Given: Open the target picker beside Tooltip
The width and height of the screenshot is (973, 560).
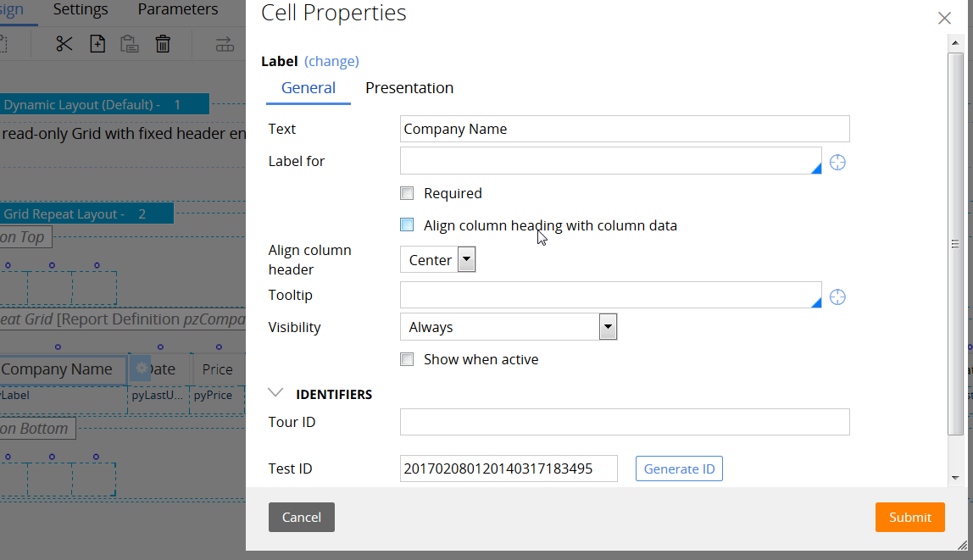Looking at the screenshot, I should pyautogui.click(x=837, y=297).
